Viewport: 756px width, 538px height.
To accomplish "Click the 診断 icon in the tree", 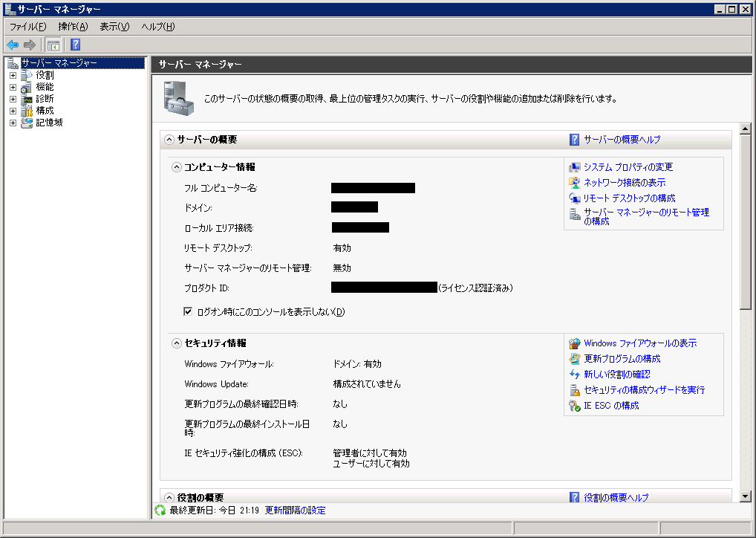I will 27,99.
